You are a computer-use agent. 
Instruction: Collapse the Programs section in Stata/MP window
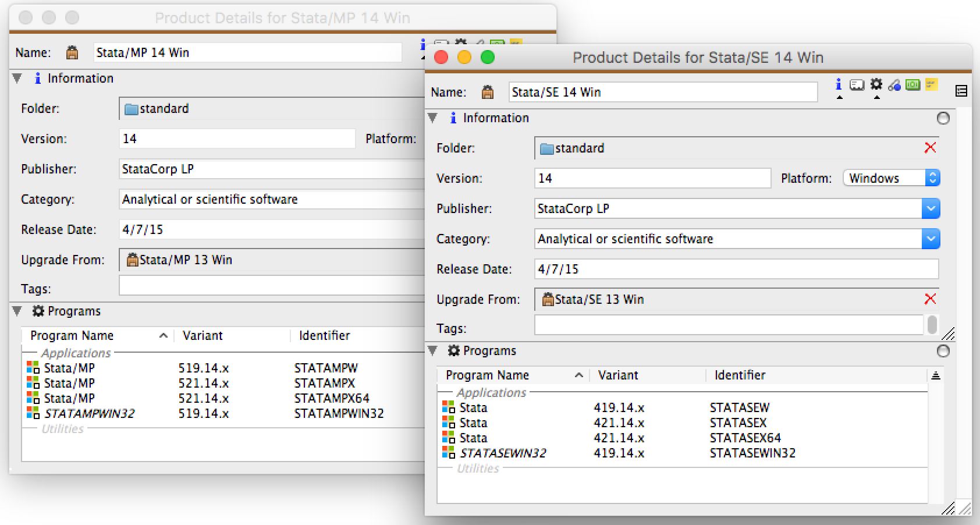point(17,311)
